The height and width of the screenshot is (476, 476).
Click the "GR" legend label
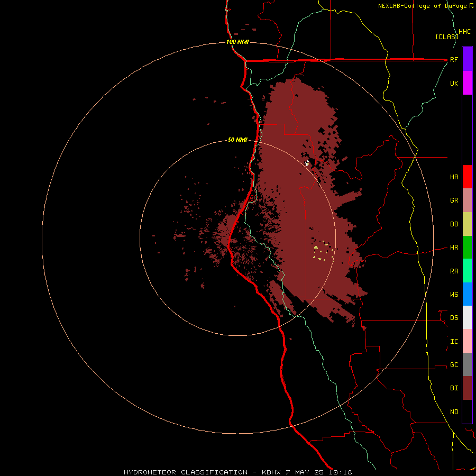454,200
